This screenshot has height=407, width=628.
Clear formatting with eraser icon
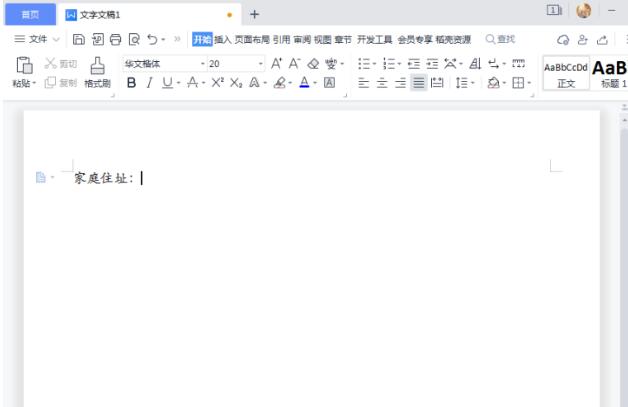pyautogui.click(x=313, y=63)
